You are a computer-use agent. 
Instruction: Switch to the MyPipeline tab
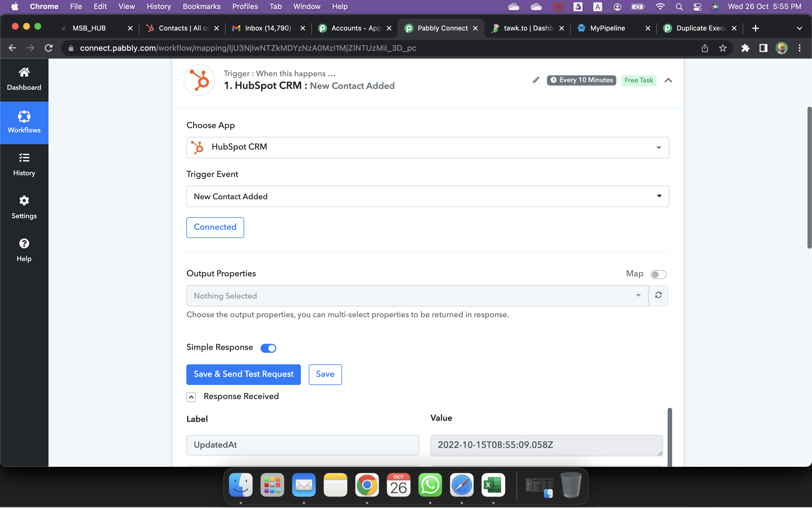(x=614, y=28)
